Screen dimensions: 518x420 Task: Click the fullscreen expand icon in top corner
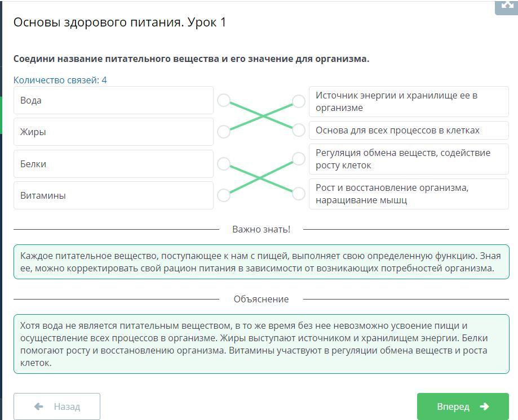tap(506, 5)
